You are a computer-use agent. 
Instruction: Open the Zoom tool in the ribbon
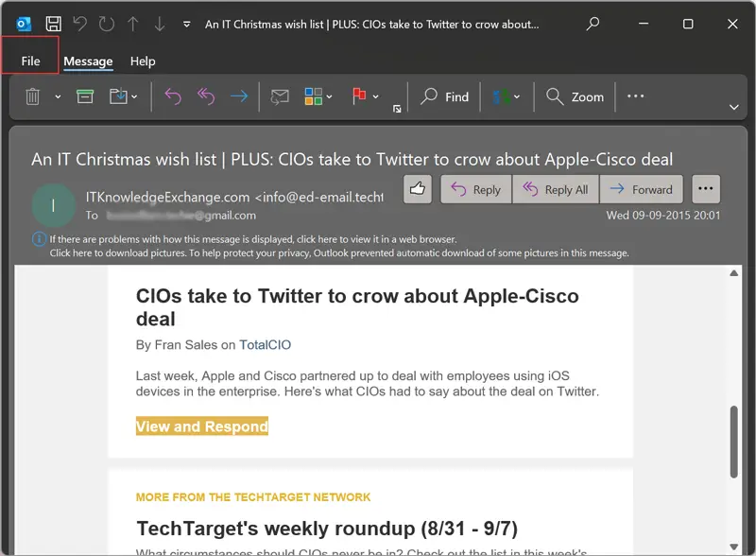[575, 96]
